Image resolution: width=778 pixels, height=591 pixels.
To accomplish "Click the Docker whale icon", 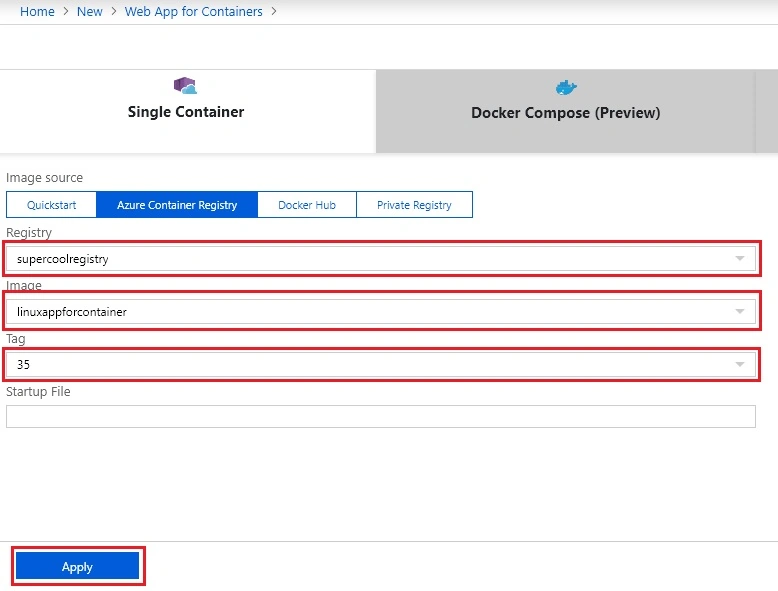I will tap(566, 87).
